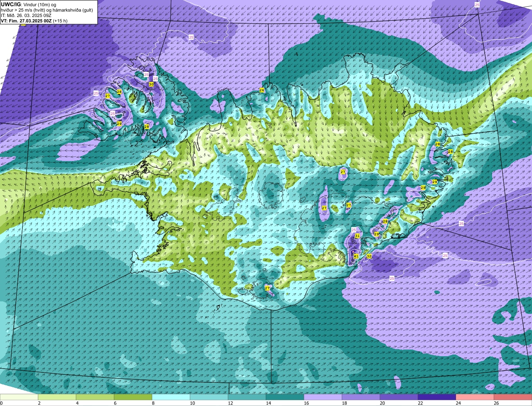This screenshot has width=532, height=406.
Task: Click the legend scale label 22
Action: [x=421, y=403]
